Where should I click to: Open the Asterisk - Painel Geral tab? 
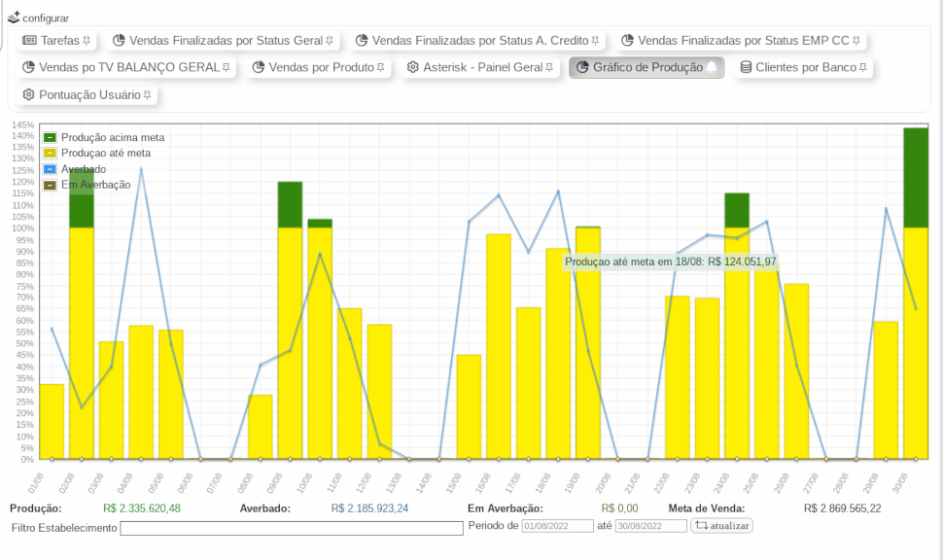[x=480, y=67]
